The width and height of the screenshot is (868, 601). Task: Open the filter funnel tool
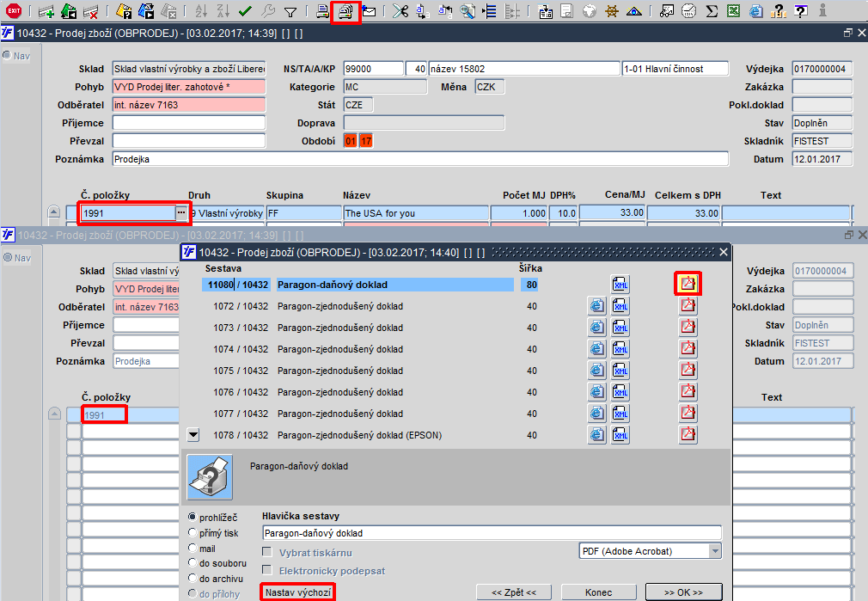coord(290,11)
